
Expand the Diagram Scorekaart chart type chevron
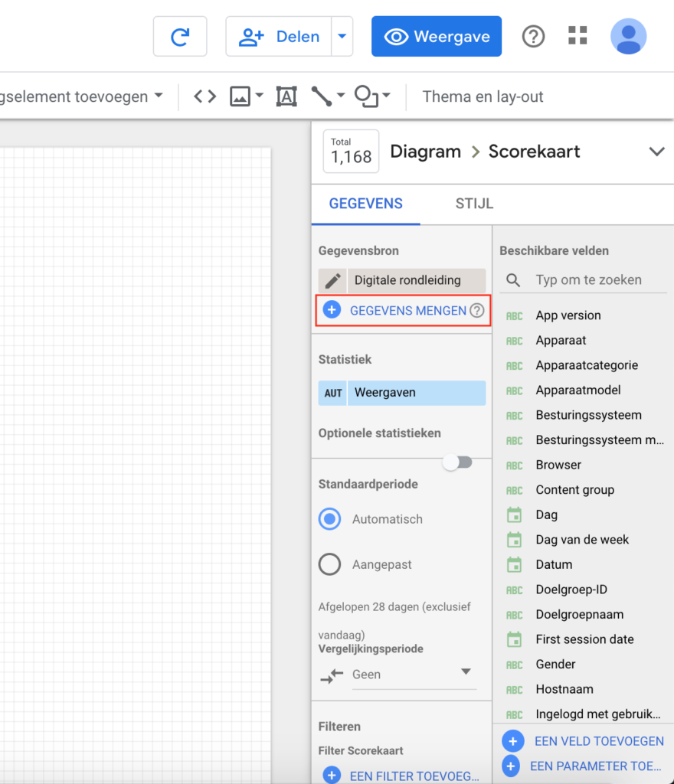(x=656, y=152)
